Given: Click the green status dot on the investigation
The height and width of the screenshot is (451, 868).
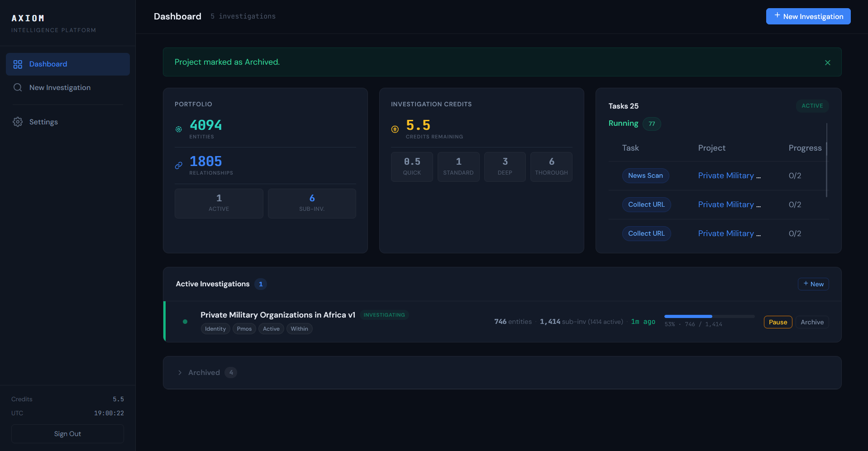Looking at the screenshot, I should click(x=185, y=322).
